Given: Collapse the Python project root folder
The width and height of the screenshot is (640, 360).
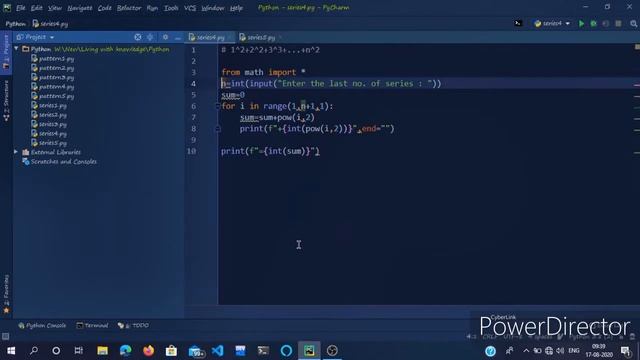Looking at the screenshot, I should point(16,49).
